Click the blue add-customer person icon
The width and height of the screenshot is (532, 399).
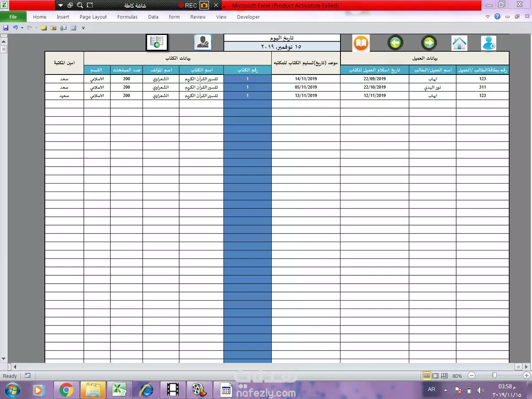coord(489,43)
